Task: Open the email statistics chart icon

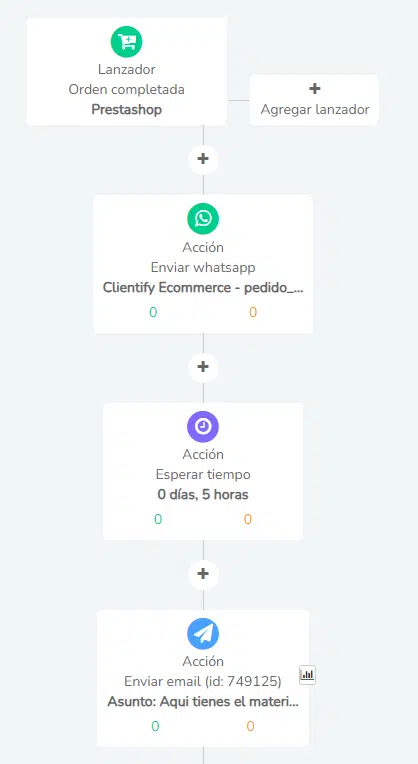Action: (307, 675)
